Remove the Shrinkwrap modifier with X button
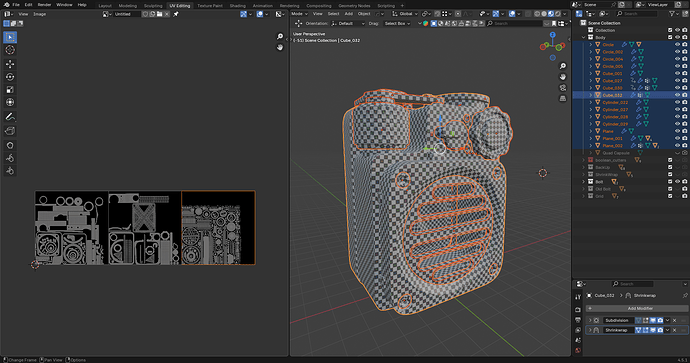This screenshot has width=690, height=363. [675, 330]
